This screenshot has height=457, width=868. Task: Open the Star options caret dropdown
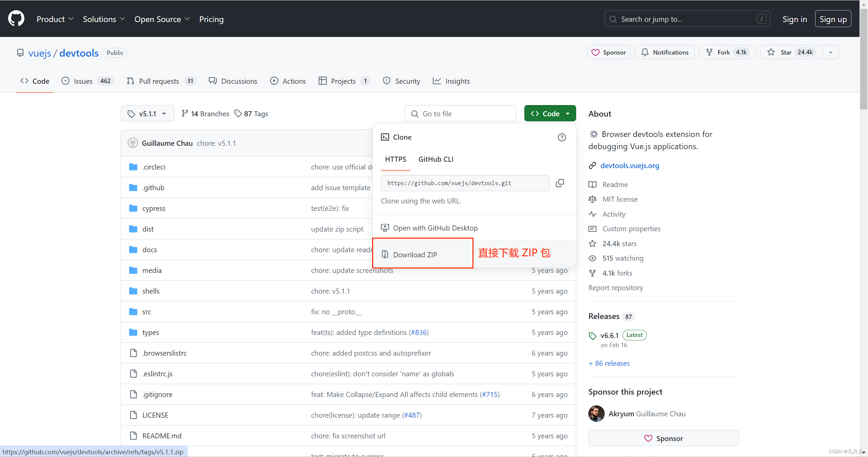click(x=830, y=52)
